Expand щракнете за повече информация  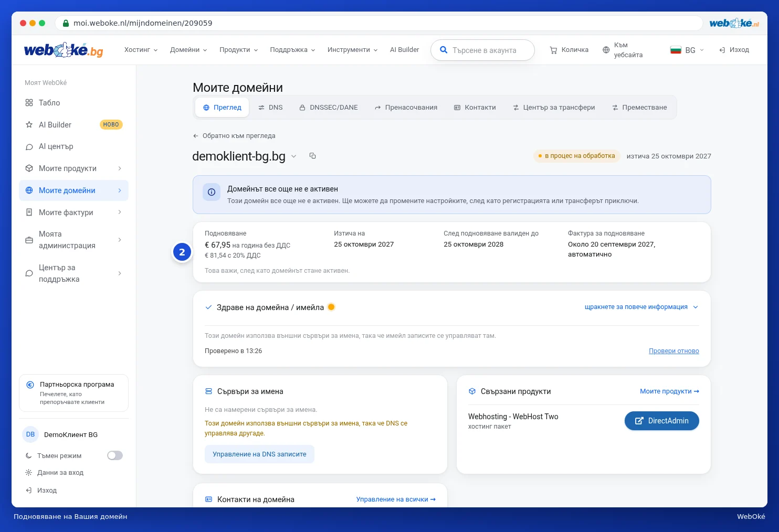(x=641, y=307)
